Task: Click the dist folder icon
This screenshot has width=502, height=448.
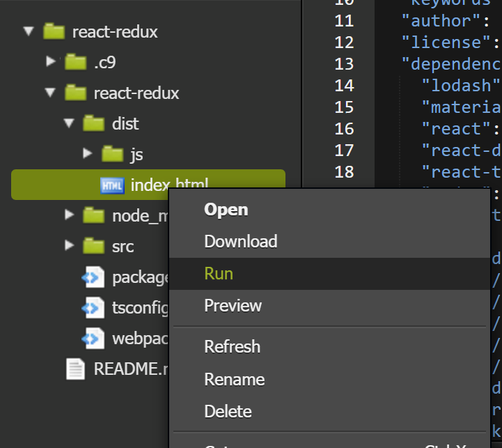Action: (x=93, y=123)
